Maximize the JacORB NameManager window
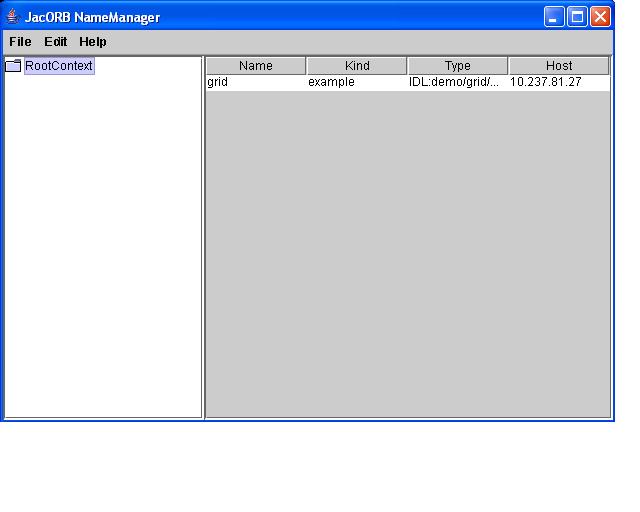This screenshot has width=640, height=512. [577, 17]
